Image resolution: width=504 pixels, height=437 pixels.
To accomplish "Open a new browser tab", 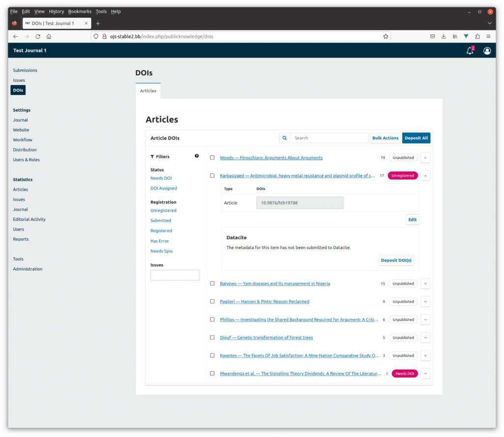I will [98, 23].
